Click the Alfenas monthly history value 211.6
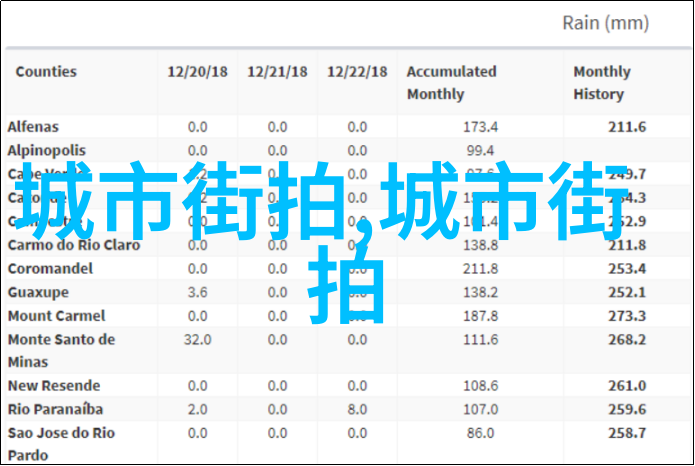This screenshot has width=695, height=466. point(627,127)
